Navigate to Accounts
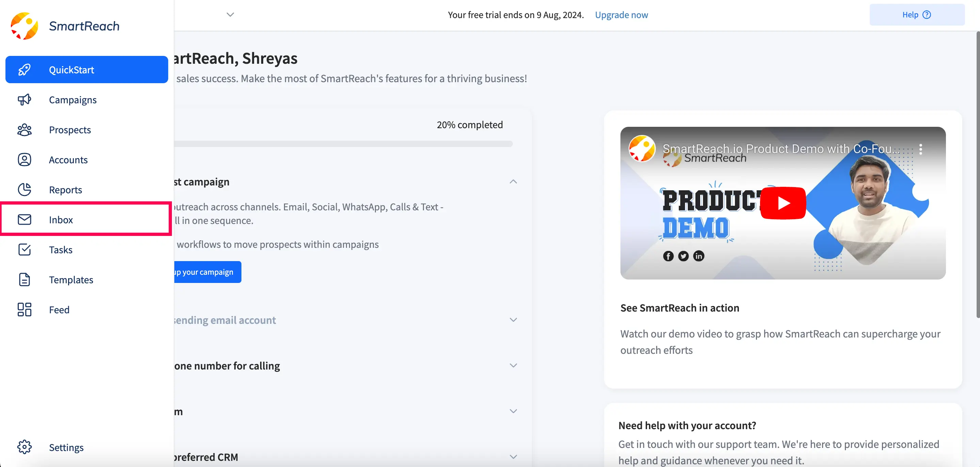980x467 pixels. click(x=87, y=160)
